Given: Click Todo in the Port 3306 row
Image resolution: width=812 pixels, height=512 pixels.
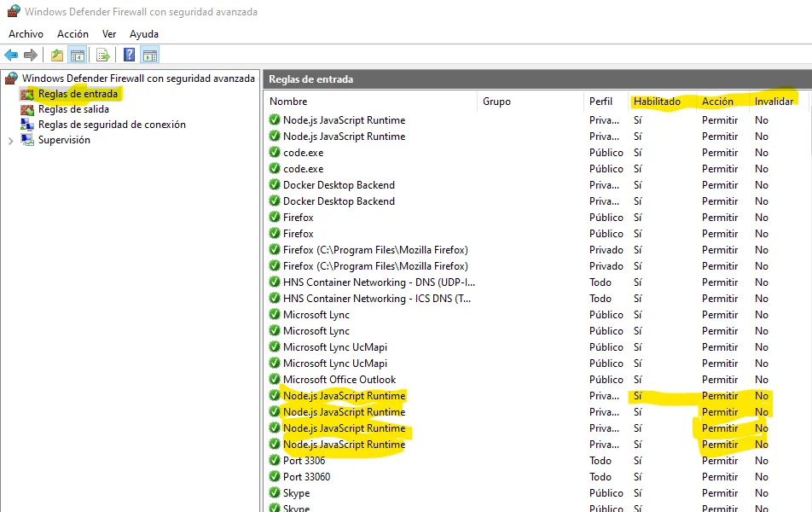Looking at the screenshot, I should pos(600,460).
